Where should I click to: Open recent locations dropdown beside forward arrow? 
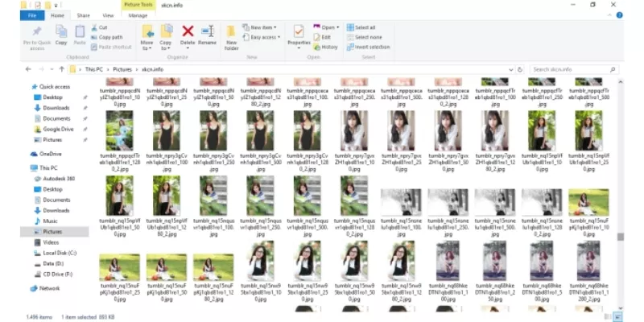click(x=52, y=69)
